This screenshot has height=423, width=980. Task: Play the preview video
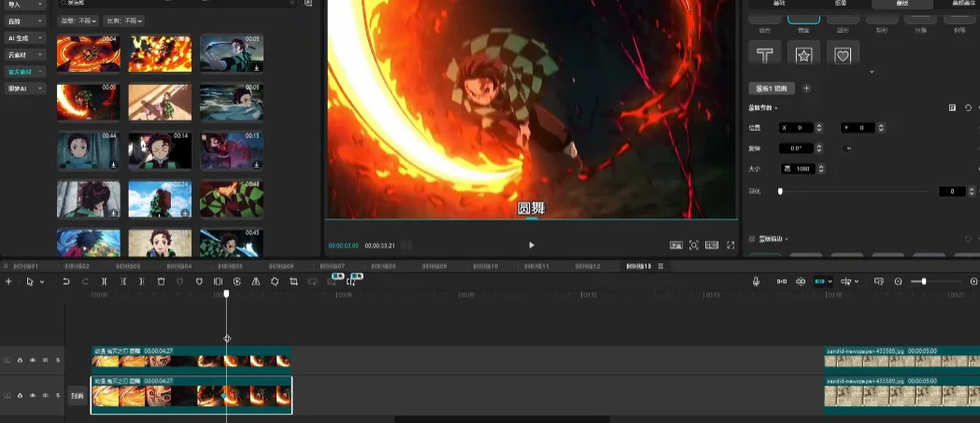(x=532, y=246)
